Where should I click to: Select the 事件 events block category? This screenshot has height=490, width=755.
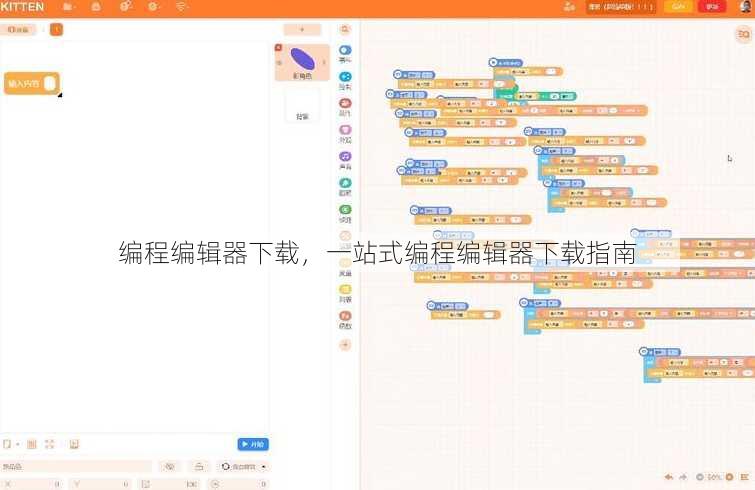[x=345, y=53]
